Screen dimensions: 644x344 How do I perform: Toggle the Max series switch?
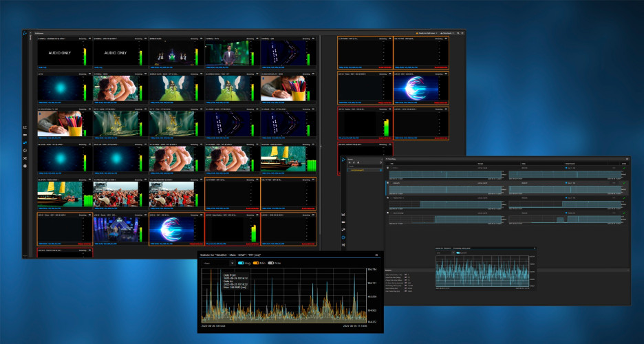point(270,263)
